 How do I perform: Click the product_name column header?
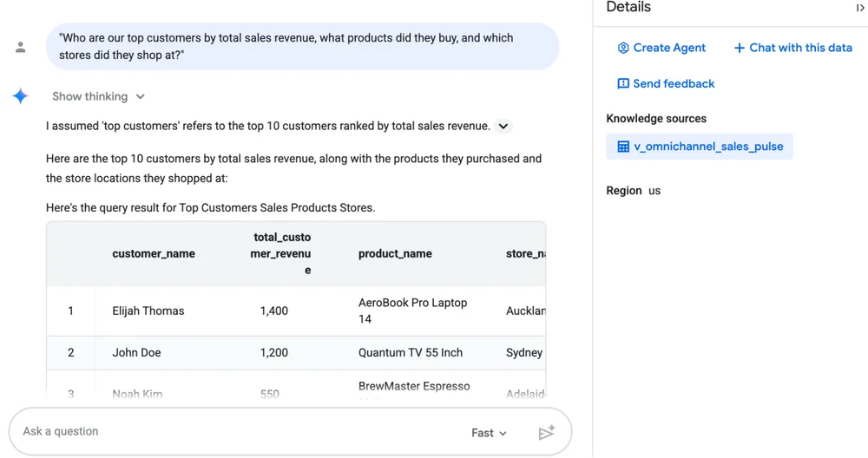(x=395, y=254)
